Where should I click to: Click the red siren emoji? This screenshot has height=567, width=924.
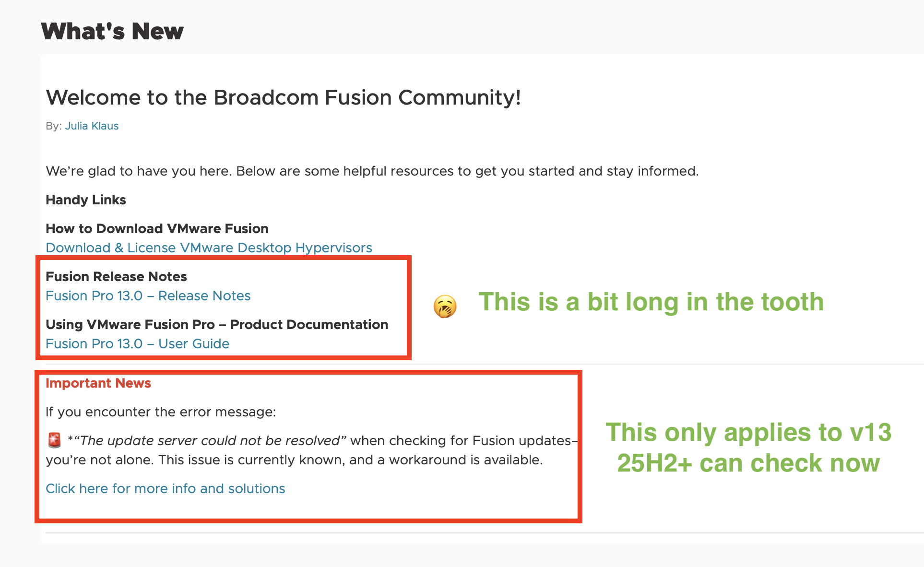coord(55,440)
